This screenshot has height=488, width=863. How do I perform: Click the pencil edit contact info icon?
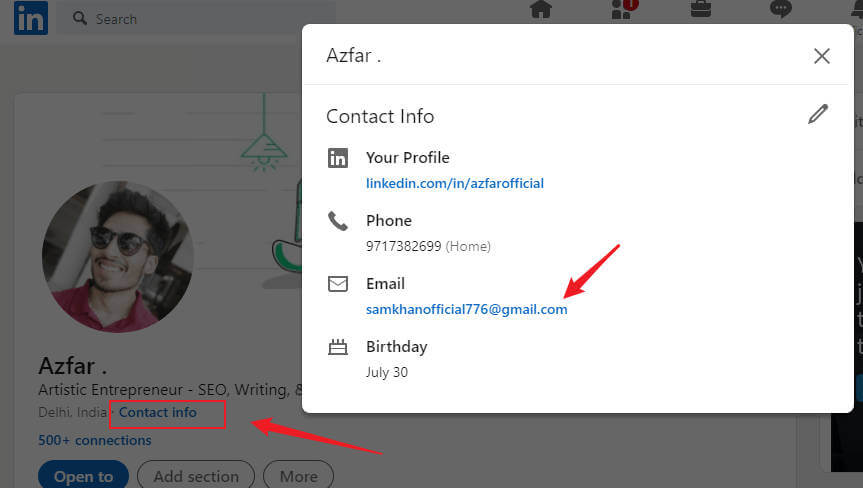click(x=818, y=114)
